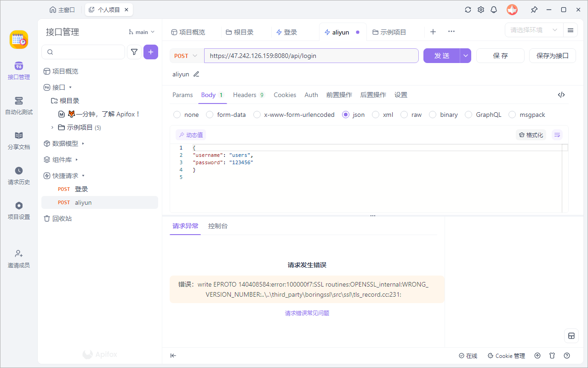Image resolution: width=588 pixels, height=368 pixels.
Task: Open the help question mark icon
Action: [x=567, y=356]
